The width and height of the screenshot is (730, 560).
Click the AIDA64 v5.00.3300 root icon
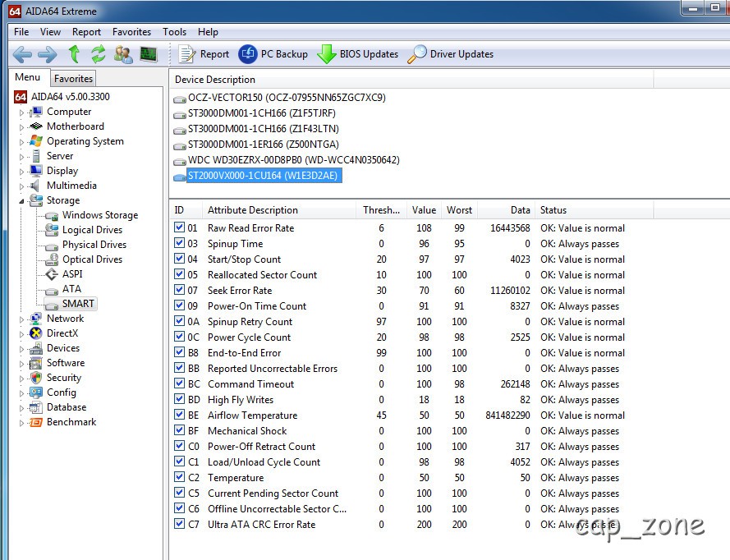(20, 97)
